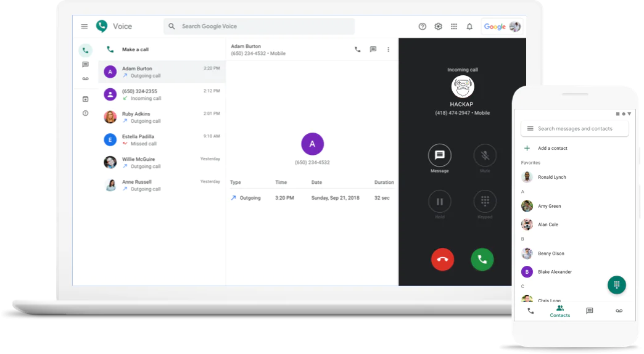Select contact Amy Green
The width and height of the screenshot is (644, 354).
click(x=575, y=206)
